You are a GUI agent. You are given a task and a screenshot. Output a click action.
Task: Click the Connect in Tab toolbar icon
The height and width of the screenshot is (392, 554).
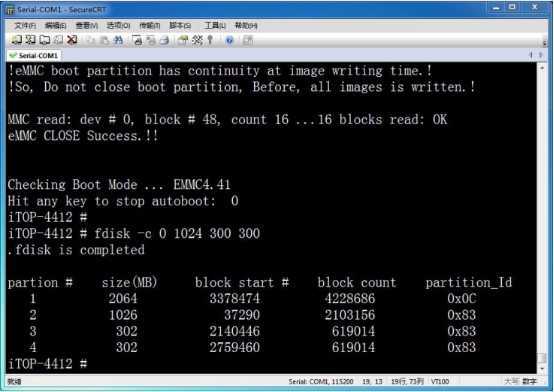click(x=45, y=40)
